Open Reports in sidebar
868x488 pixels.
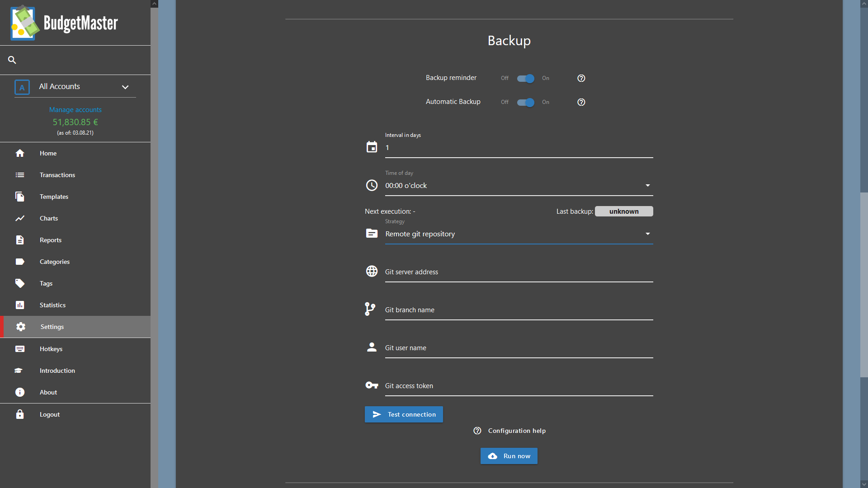pos(75,240)
